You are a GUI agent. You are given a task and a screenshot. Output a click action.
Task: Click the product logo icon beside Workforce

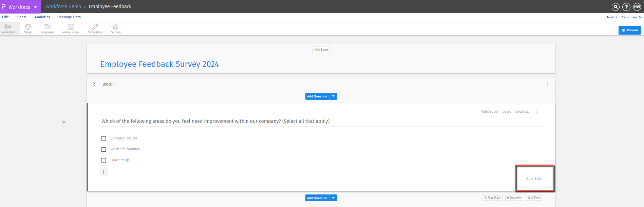(x=4, y=6)
